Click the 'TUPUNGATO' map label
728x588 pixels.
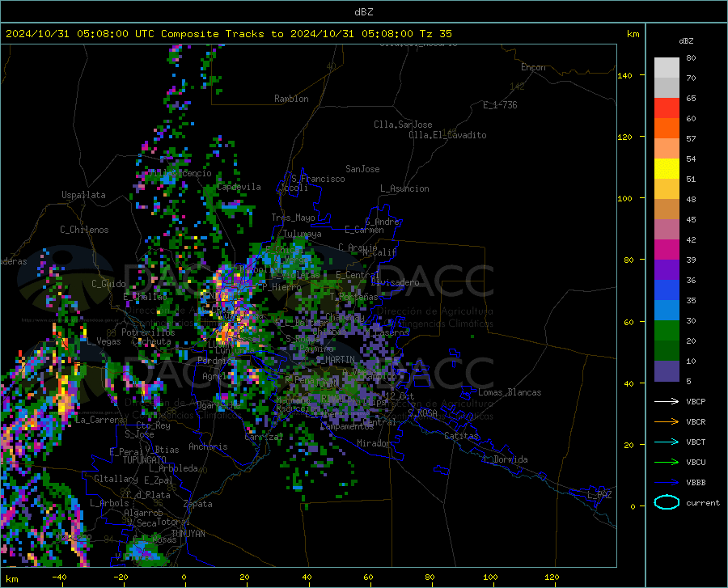coord(145,460)
